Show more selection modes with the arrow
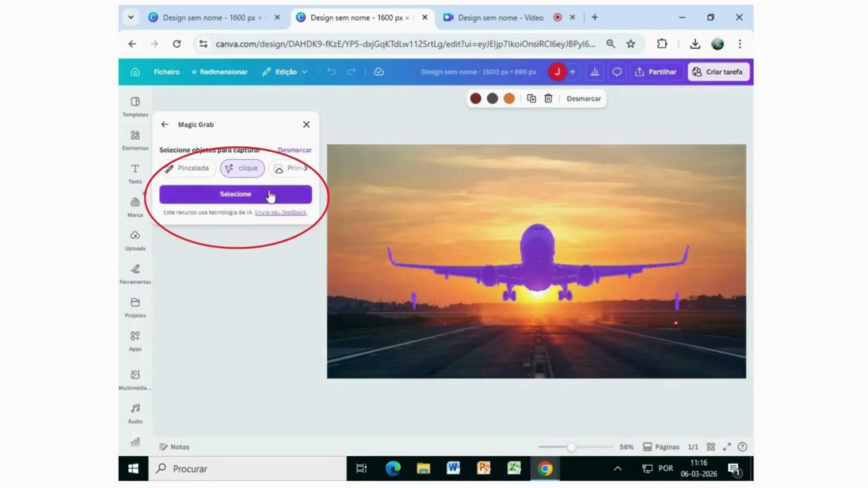 tap(306, 168)
